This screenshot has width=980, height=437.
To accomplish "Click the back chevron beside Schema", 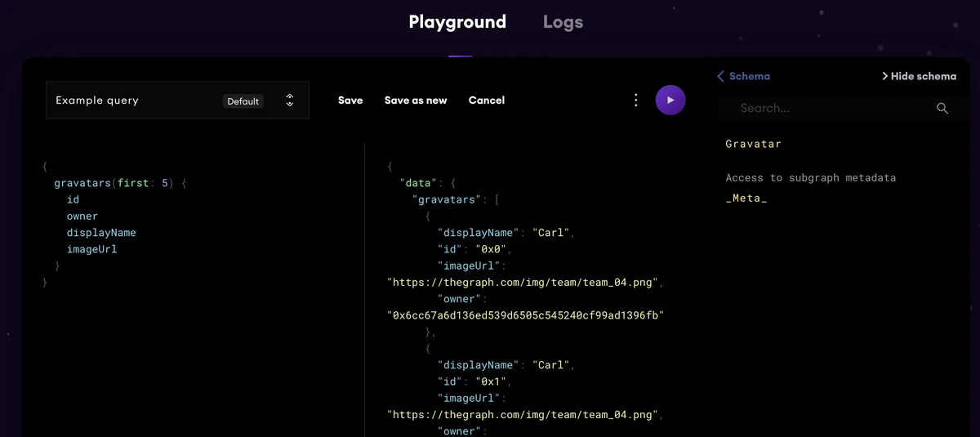I will (x=720, y=76).
